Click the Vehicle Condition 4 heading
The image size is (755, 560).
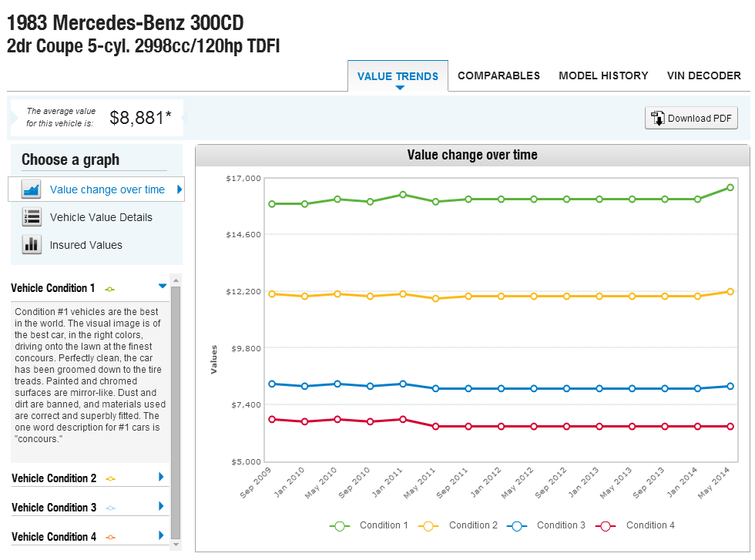pyautogui.click(x=54, y=537)
